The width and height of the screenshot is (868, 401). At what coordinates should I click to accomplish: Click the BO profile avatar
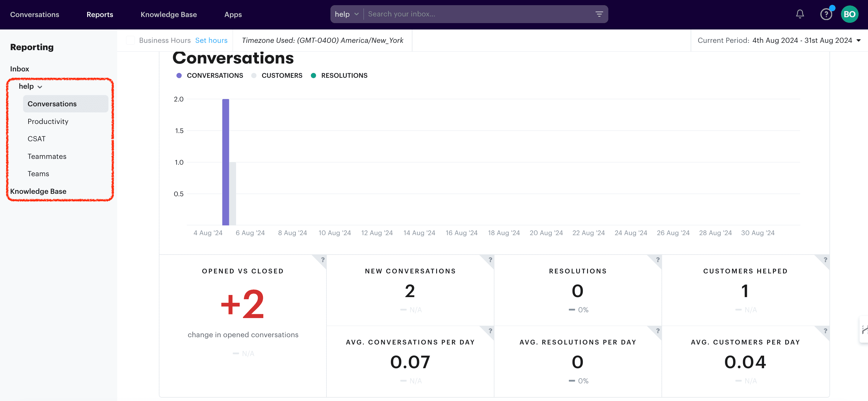click(x=850, y=14)
